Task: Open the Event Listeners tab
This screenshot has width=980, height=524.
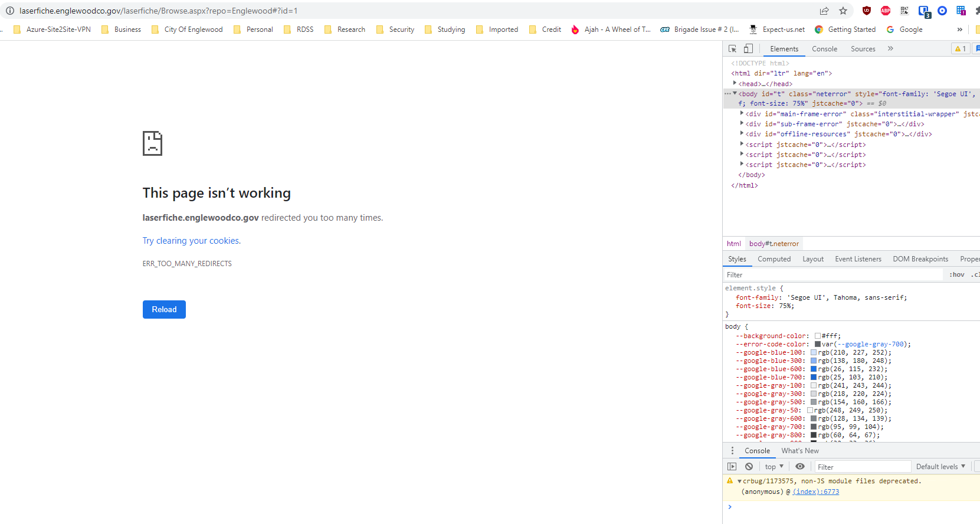Action: [x=858, y=259]
